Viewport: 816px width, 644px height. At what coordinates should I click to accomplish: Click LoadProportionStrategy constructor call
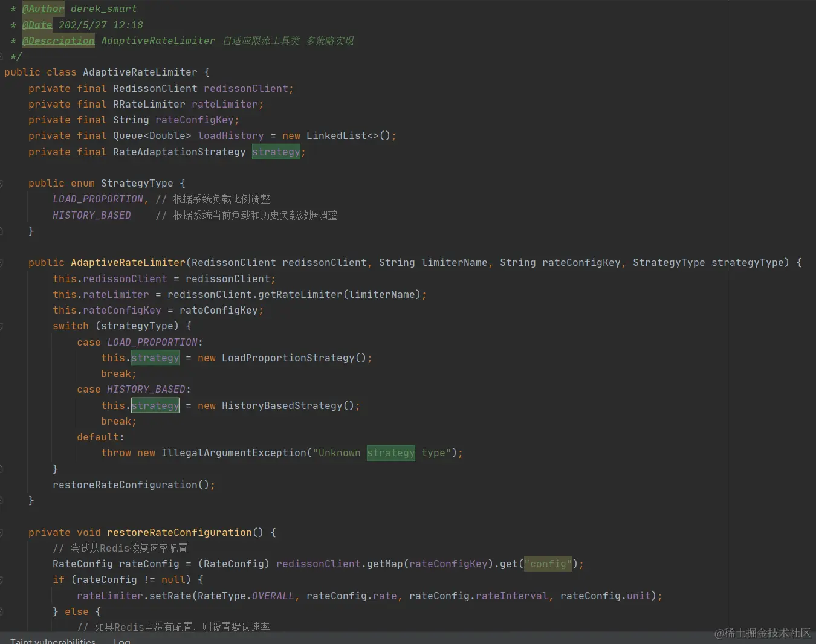point(294,358)
